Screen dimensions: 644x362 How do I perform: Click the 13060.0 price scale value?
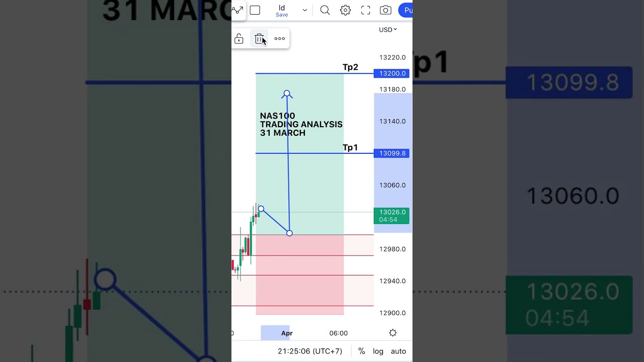(x=392, y=185)
